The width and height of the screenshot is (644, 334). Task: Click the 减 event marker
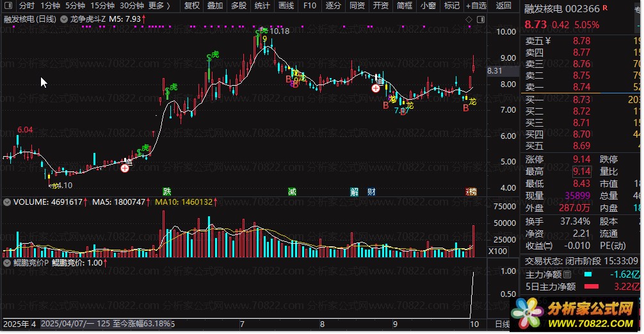click(292, 191)
